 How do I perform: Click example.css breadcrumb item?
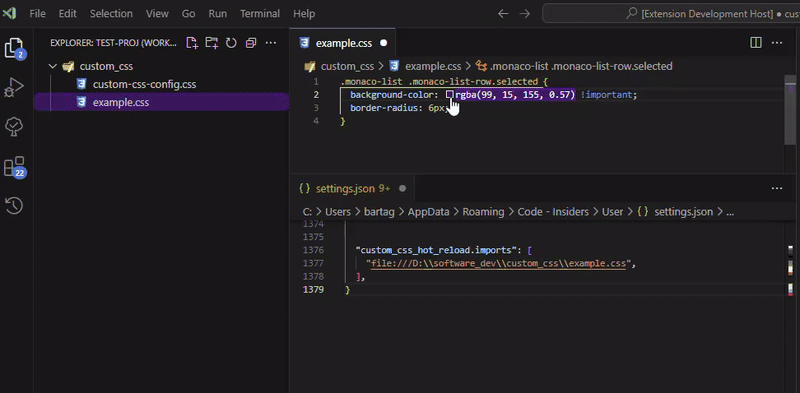pos(432,66)
